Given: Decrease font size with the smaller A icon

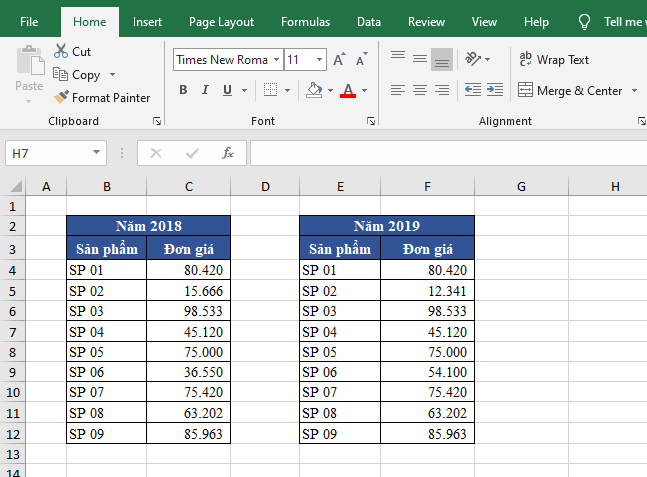Looking at the screenshot, I should point(359,60).
